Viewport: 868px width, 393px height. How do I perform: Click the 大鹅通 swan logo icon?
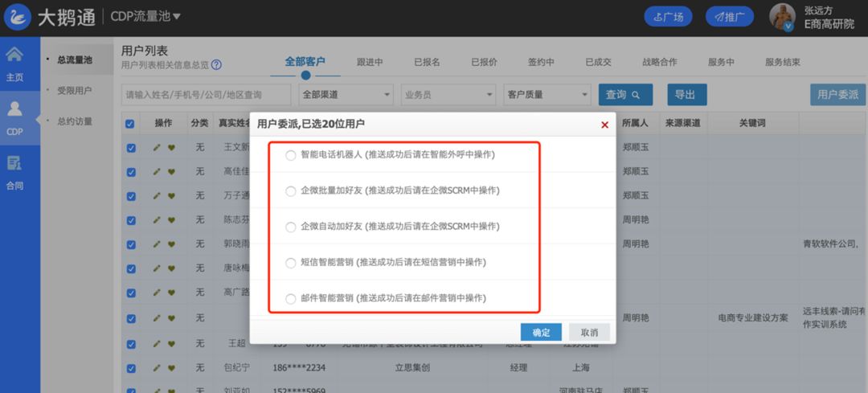(x=17, y=18)
